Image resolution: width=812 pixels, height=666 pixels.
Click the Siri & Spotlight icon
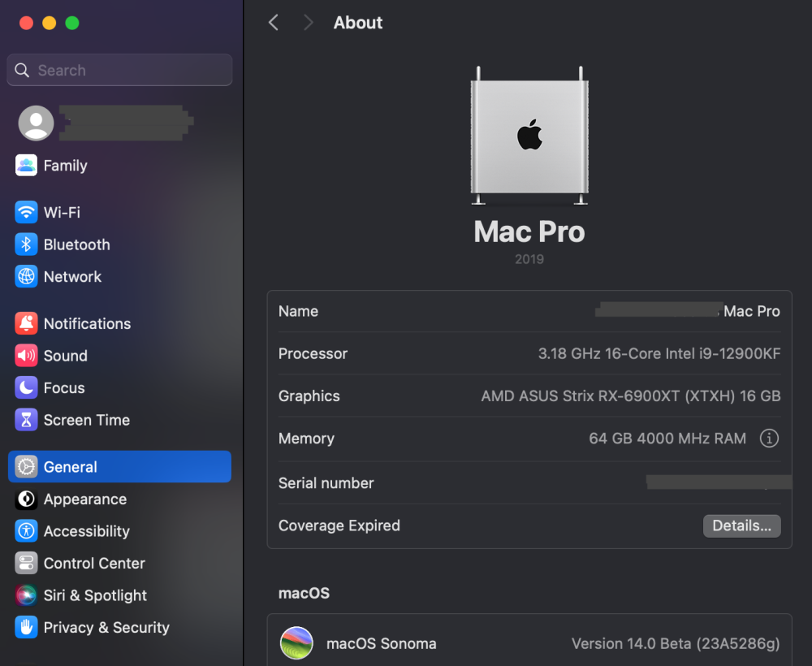(26, 595)
